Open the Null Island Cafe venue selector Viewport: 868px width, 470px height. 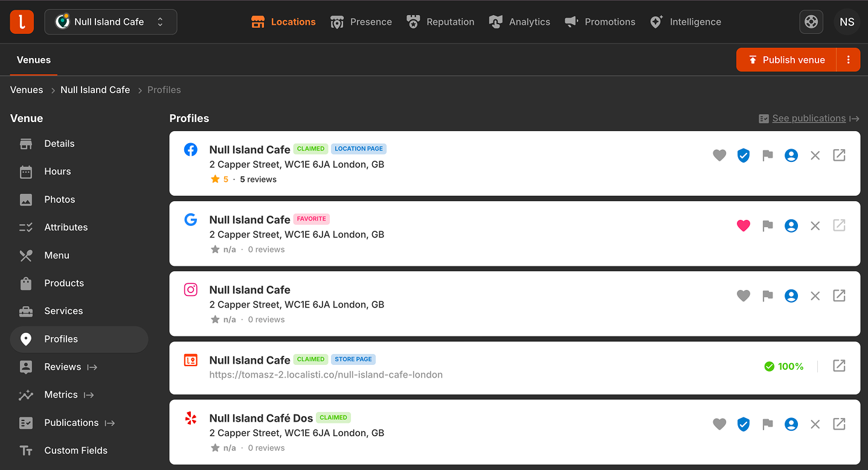click(x=111, y=22)
